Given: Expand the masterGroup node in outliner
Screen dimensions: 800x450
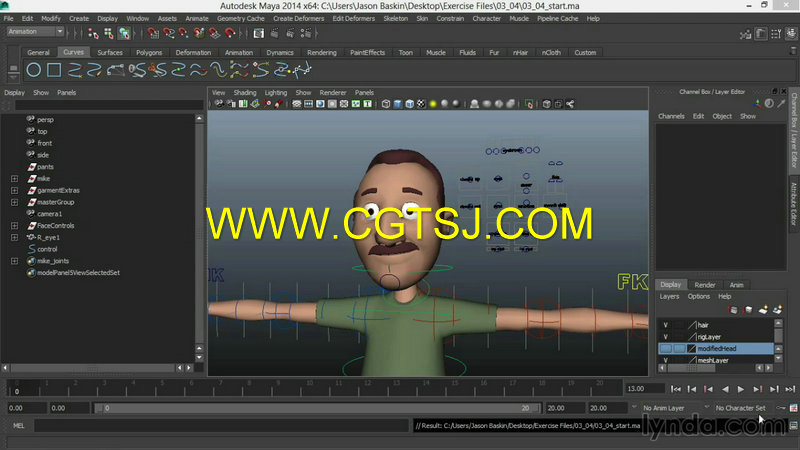Looking at the screenshot, I should (14, 202).
